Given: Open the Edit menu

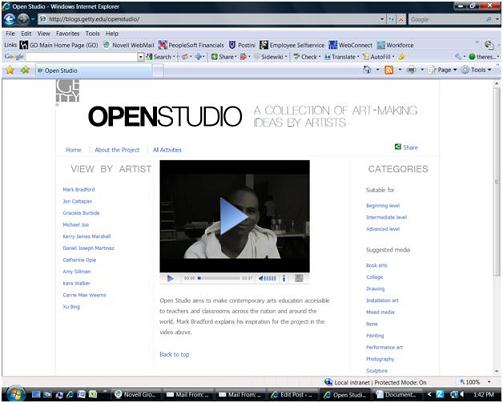Looking at the screenshot, I should click(x=26, y=33).
